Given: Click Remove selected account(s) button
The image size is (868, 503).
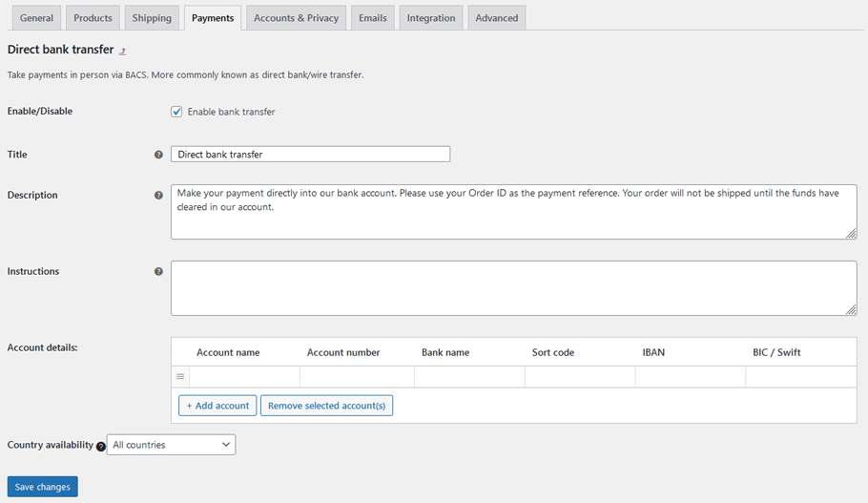Looking at the screenshot, I should click(x=326, y=406).
